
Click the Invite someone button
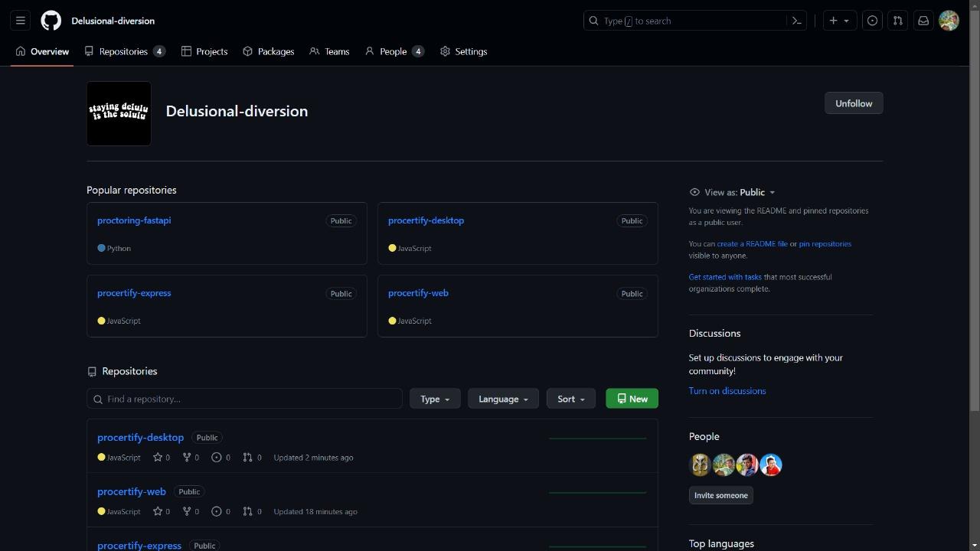click(720, 495)
